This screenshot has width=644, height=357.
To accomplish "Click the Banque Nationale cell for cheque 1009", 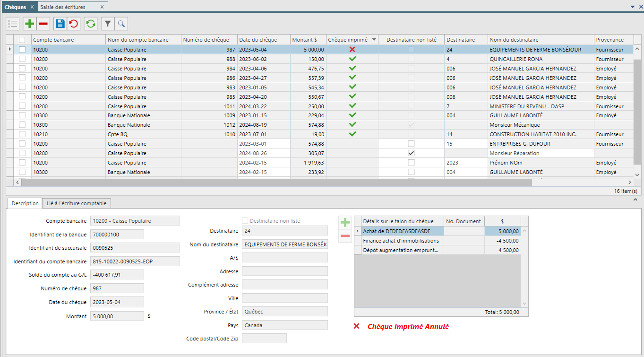I will 144,115.
